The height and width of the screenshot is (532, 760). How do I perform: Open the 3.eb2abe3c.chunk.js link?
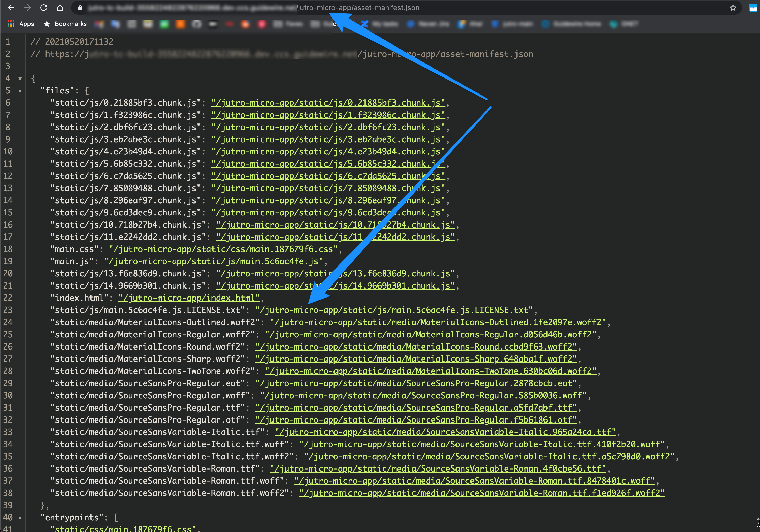328,140
